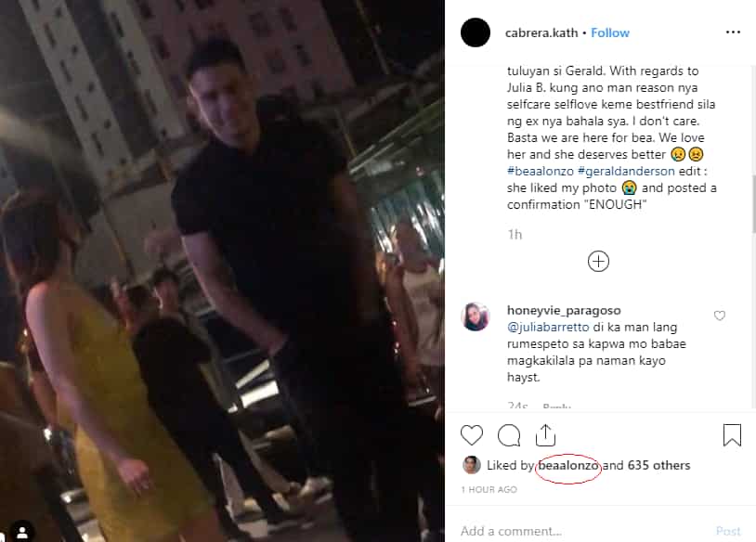Screen dimensions: 756x542
Task: Open honeyvie_paragoso username
Action: (564, 310)
